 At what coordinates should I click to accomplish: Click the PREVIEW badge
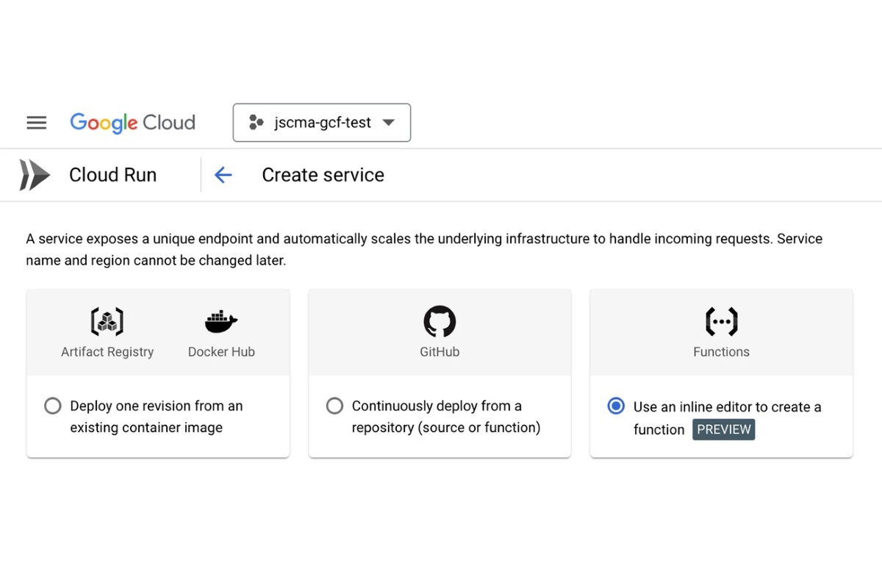tap(723, 429)
